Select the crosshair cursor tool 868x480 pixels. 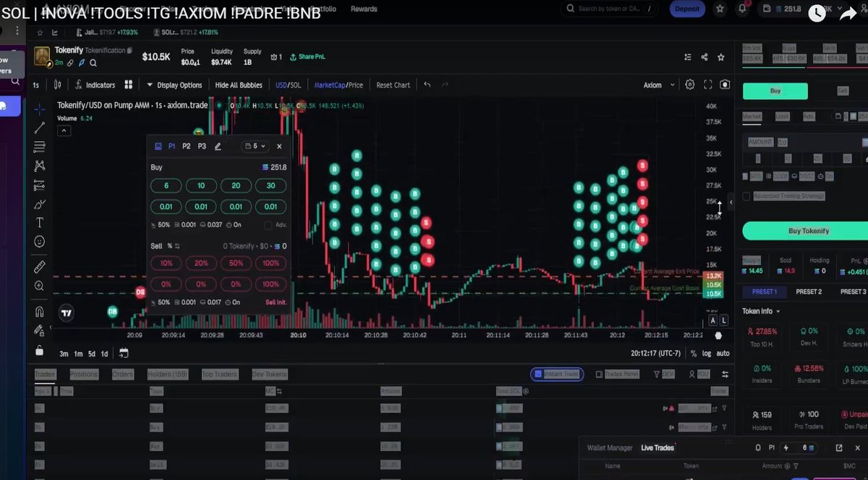[40, 109]
